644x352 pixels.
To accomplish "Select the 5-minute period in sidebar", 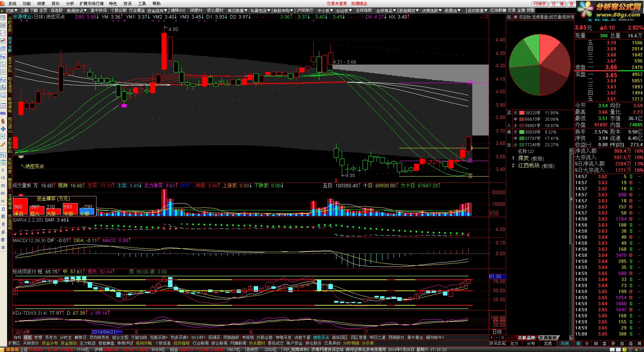I will (x=3, y=170).
